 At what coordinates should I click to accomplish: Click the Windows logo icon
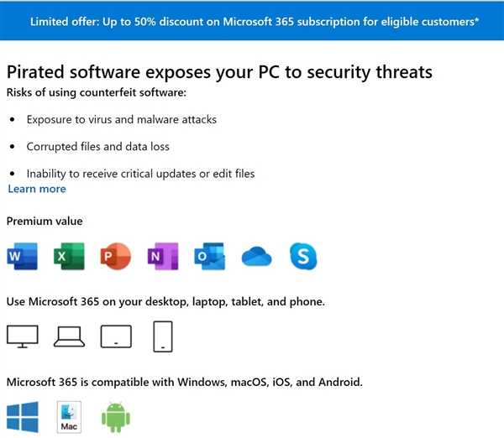point(22,416)
